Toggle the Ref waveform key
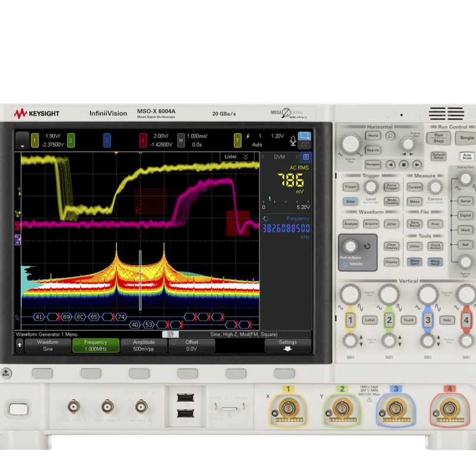Screen dimensions: 476x476 465,245
